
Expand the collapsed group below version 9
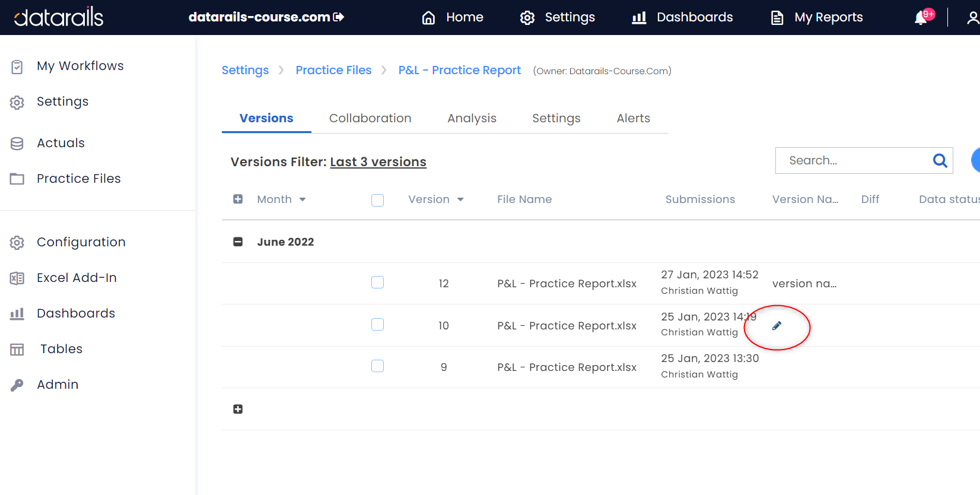point(238,409)
